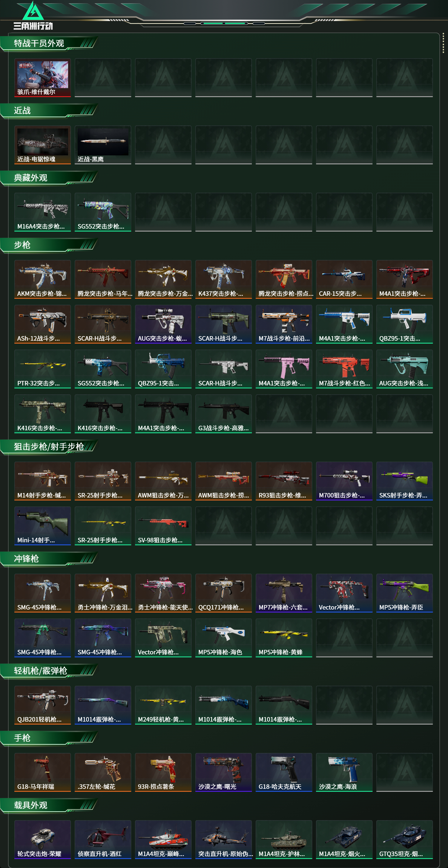
Task: Select the 侦察直升机-酒红 helicopter skin
Action: click(103, 839)
